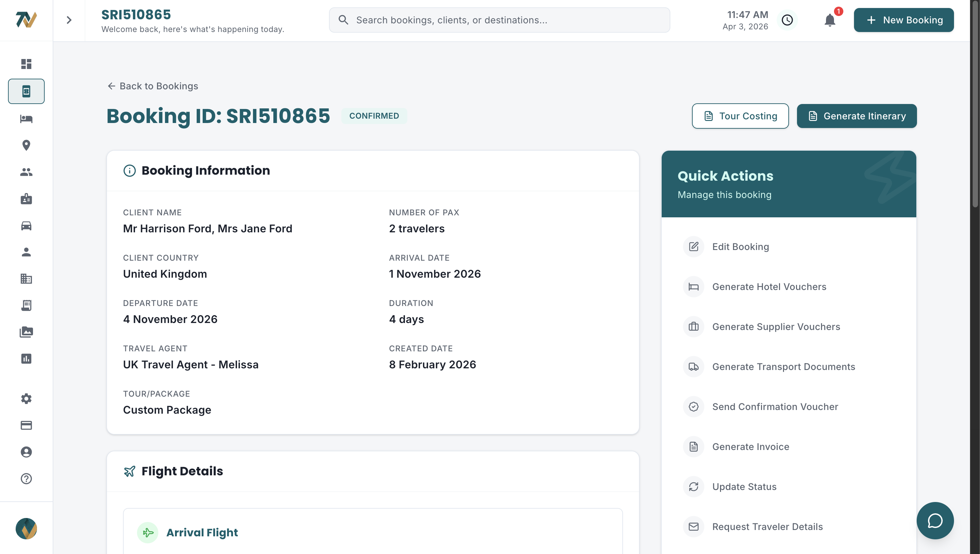The height and width of the screenshot is (554, 980).
Task: Open the help question mark icon
Action: pyautogui.click(x=26, y=479)
